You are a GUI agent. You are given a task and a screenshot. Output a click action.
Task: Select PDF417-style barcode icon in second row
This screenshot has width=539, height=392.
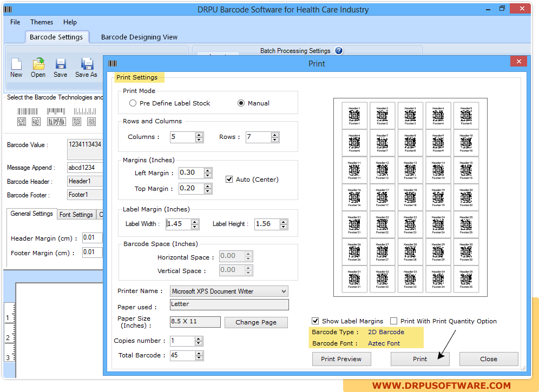click(56, 122)
